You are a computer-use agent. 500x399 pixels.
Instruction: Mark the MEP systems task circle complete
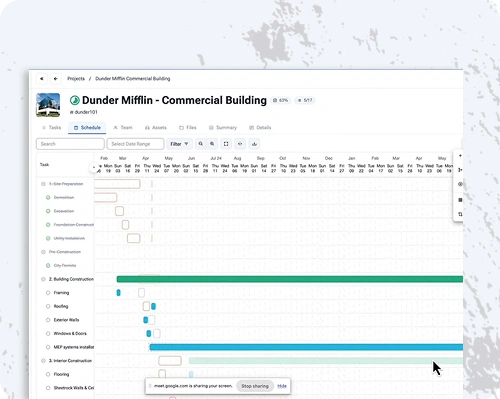[x=48, y=347]
